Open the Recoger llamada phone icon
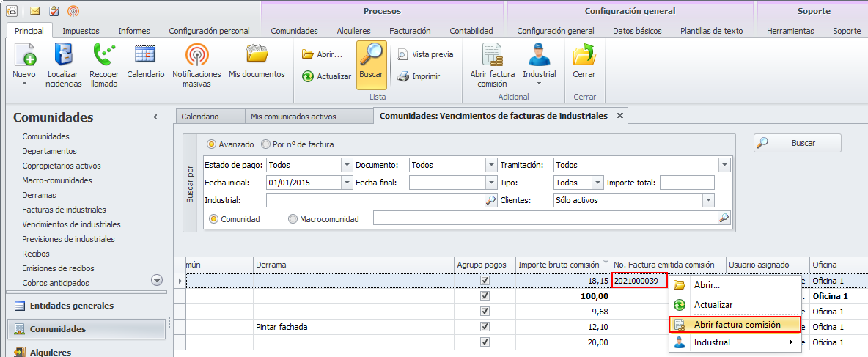Viewport: 868px width, 357px height. [x=104, y=56]
